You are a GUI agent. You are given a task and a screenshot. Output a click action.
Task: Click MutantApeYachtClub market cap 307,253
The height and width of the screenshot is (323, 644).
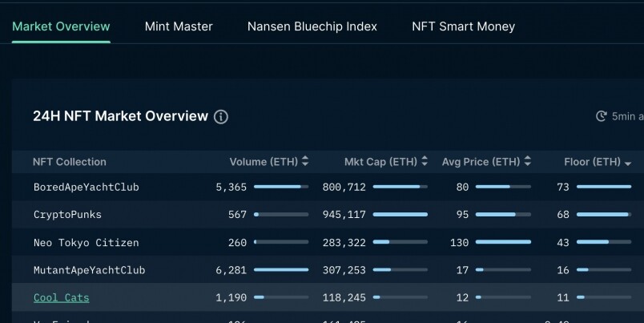point(344,270)
